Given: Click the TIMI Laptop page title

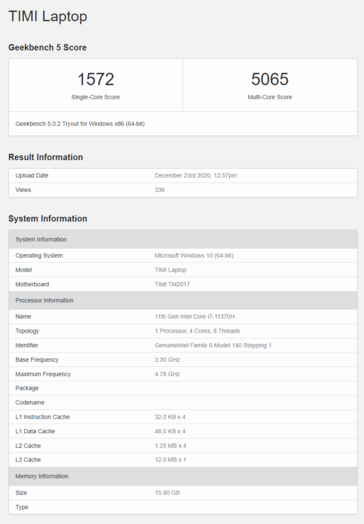Looking at the screenshot, I should pyautogui.click(x=48, y=16).
